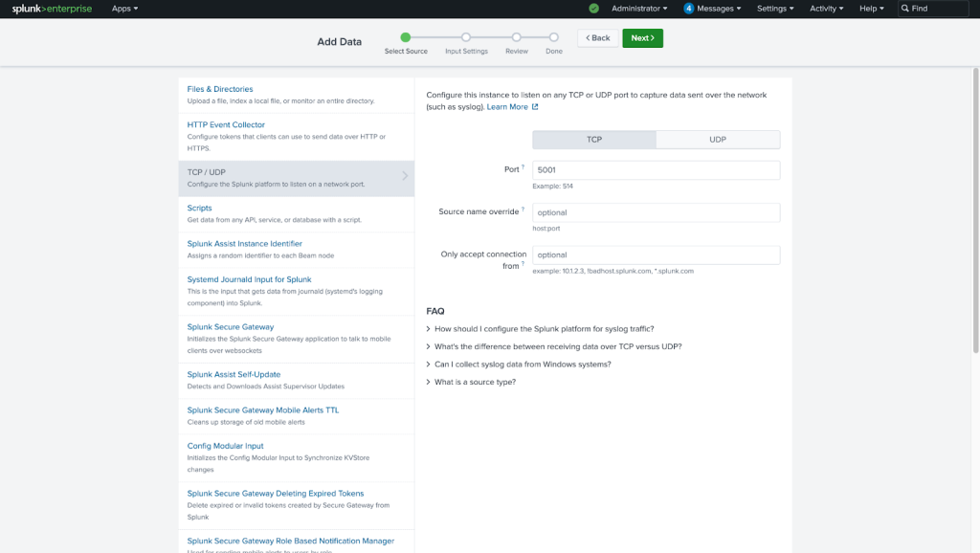
Task: Click Source name override help icon
Action: click(523, 210)
